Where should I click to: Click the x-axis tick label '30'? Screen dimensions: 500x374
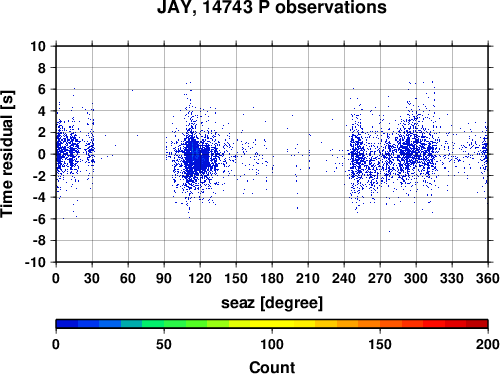click(92, 278)
